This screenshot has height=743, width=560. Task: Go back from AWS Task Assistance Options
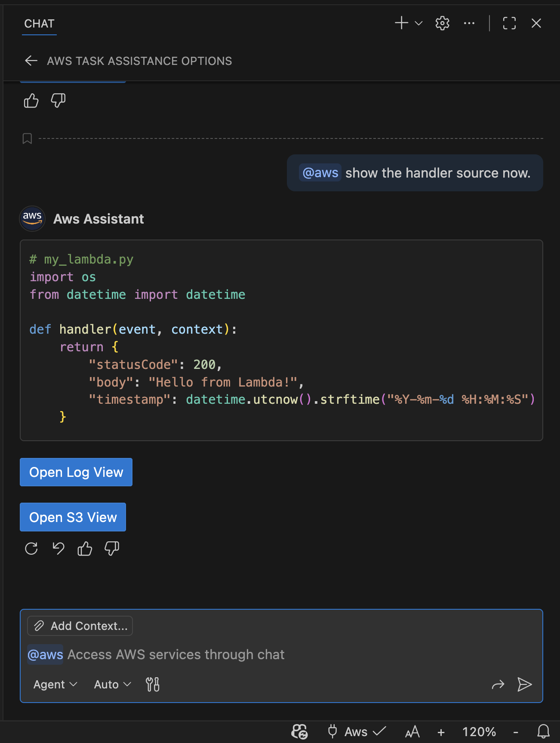[x=31, y=61]
